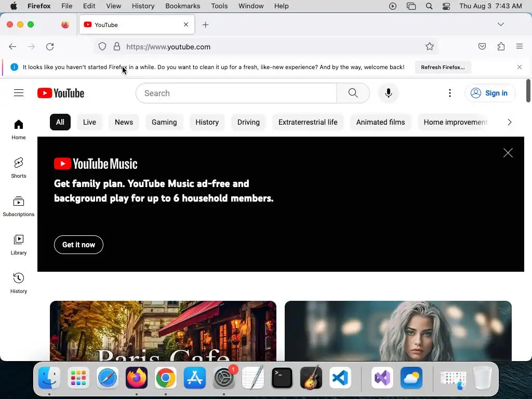Screen dimensions: 532x399
Task: Go to Home in YouTube sidebar
Action: tap(19, 129)
